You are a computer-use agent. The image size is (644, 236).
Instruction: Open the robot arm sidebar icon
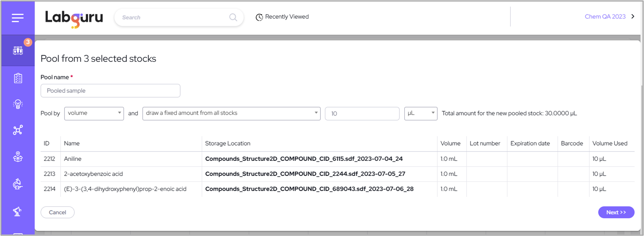click(x=18, y=211)
